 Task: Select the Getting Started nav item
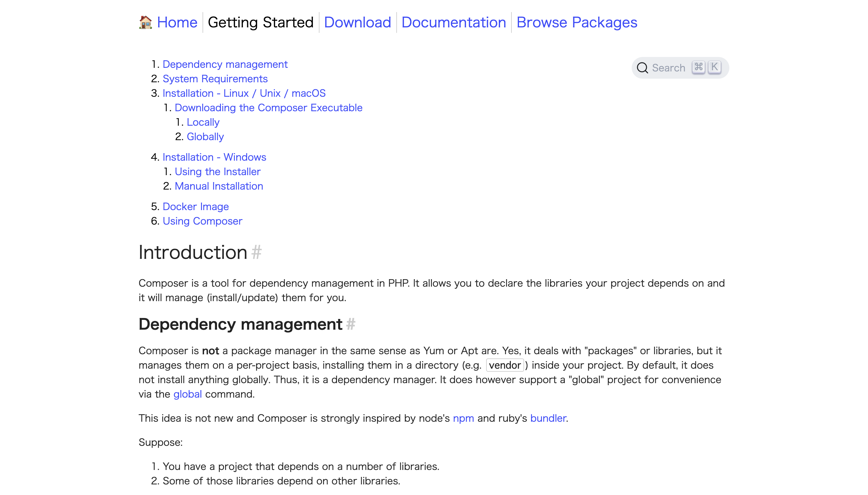click(260, 22)
